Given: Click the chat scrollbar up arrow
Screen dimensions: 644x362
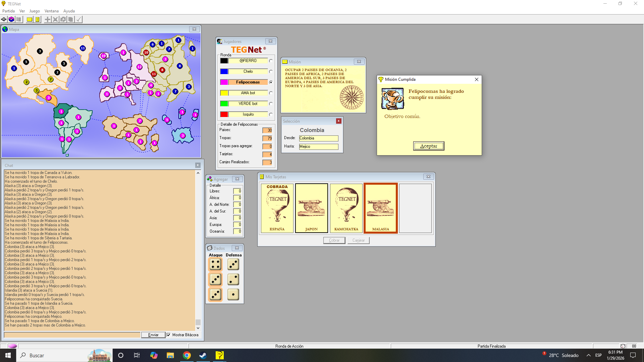Looking at the screenshot, I should [198, 173].
